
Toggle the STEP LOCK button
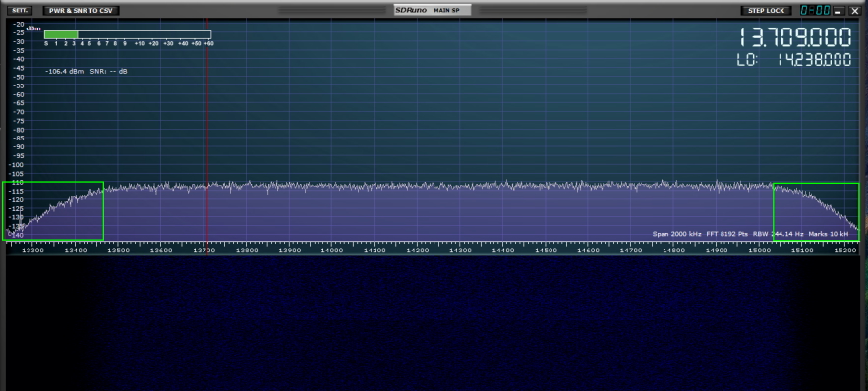(766, 11)
